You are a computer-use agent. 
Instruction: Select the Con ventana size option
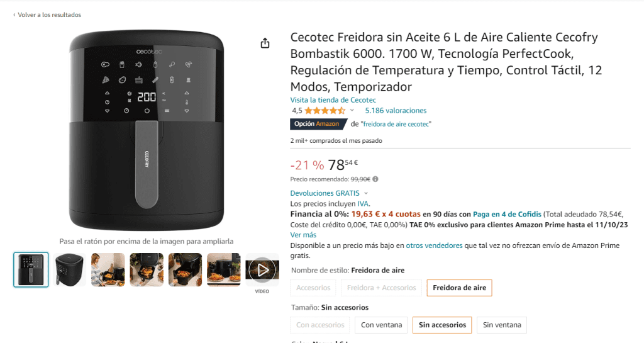(381, 325)
